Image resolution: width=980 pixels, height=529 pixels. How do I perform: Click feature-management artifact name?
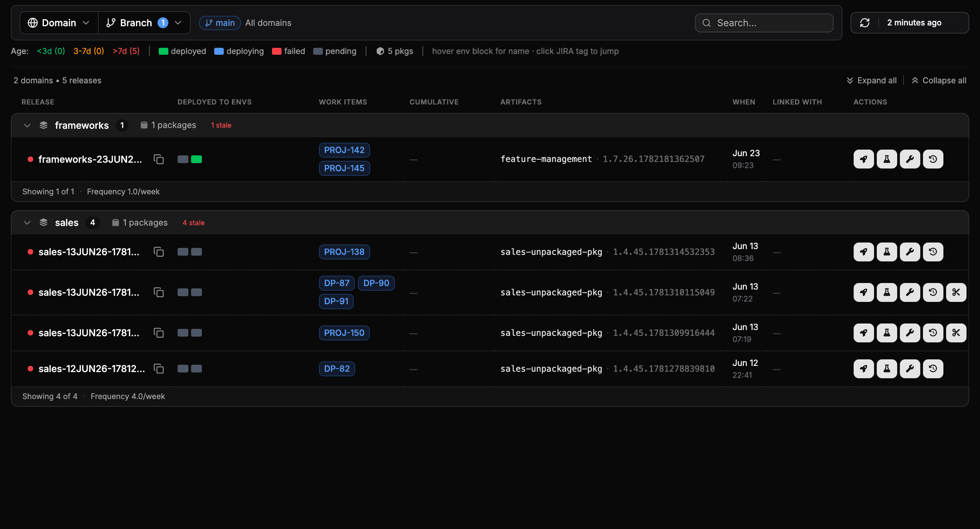[546, 159]
